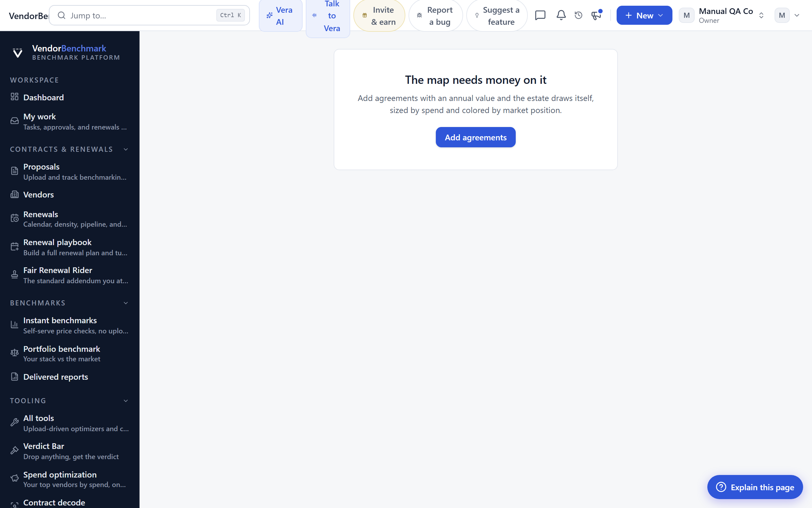812x508 pixels.
Task: Click the My work inbox icon
Action: (14, 121)
